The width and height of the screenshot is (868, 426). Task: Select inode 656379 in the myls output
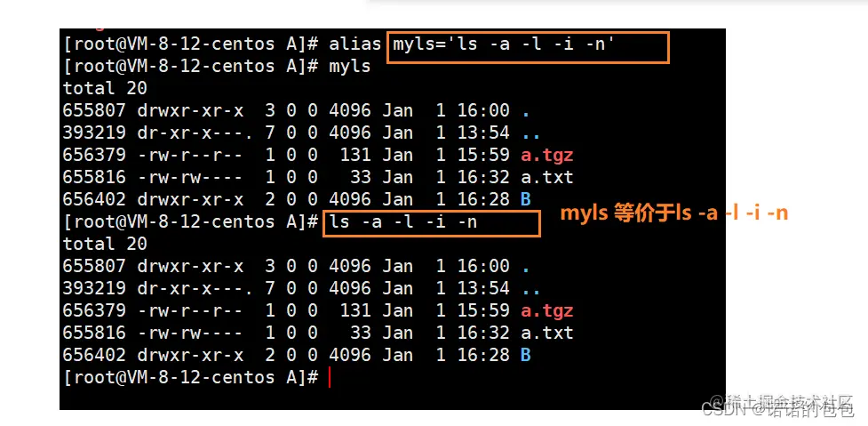pyautogui.click(x=94, y=155)
